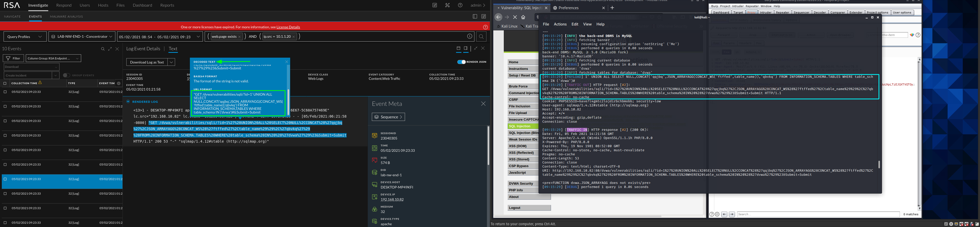Expand the events list panel
Viewport: 980px width, 227px height.
(x=110, y=49)
